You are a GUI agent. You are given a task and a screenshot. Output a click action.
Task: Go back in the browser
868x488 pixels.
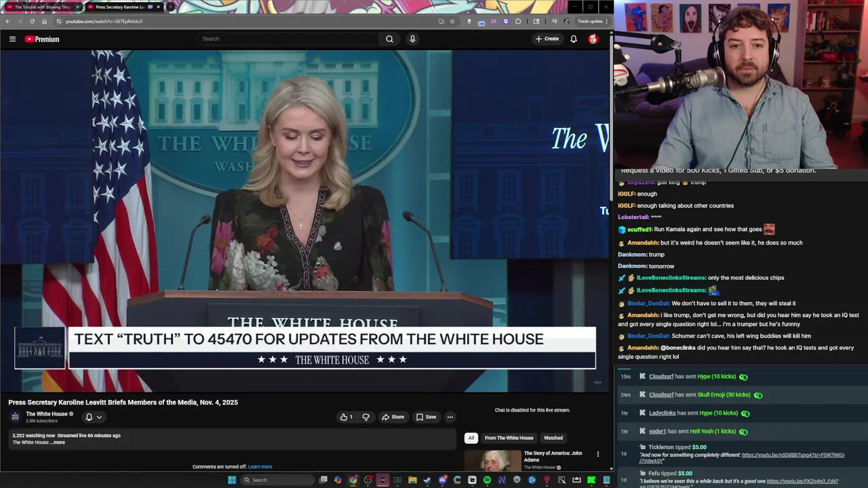pyautogui.click(x=7, y=21)
